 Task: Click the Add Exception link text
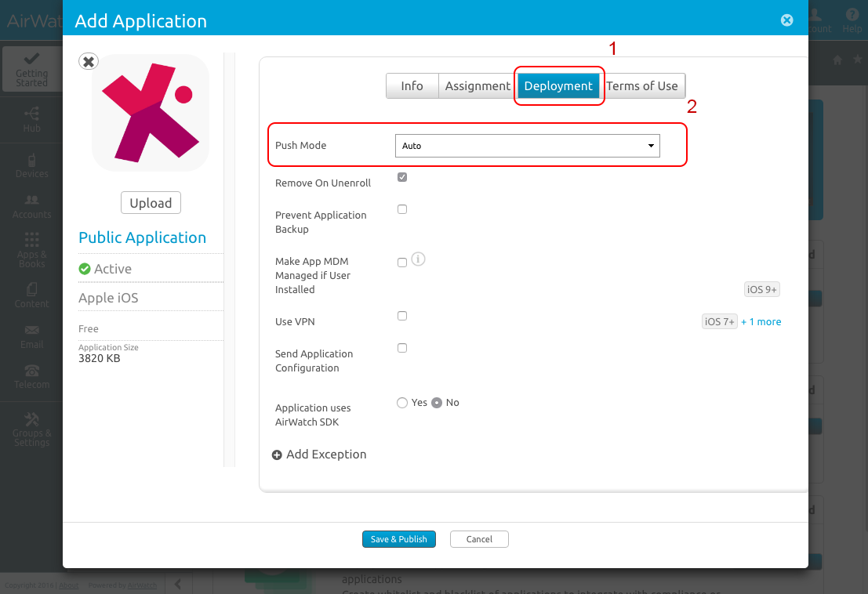(x=326, y=454)
